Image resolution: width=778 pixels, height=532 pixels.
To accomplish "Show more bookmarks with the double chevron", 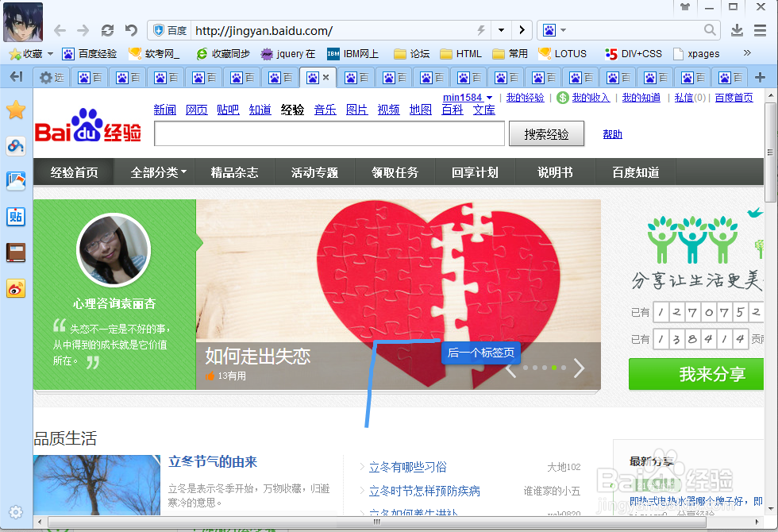I will (x=747, y=52).
